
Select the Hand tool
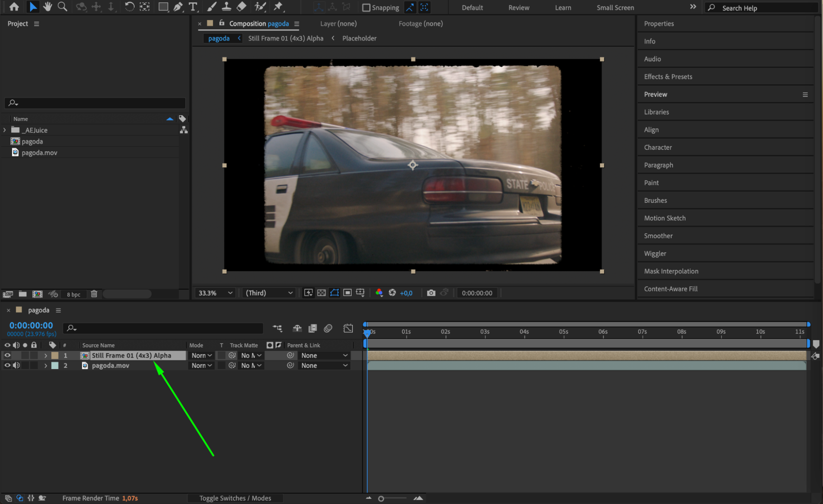pyautogui.click(x=47, y=7)
